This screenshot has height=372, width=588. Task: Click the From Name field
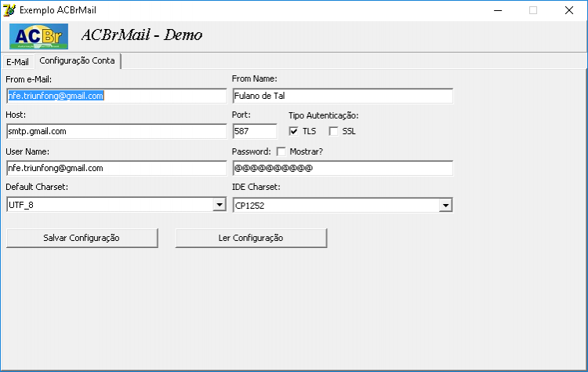(x=343, y=96)
